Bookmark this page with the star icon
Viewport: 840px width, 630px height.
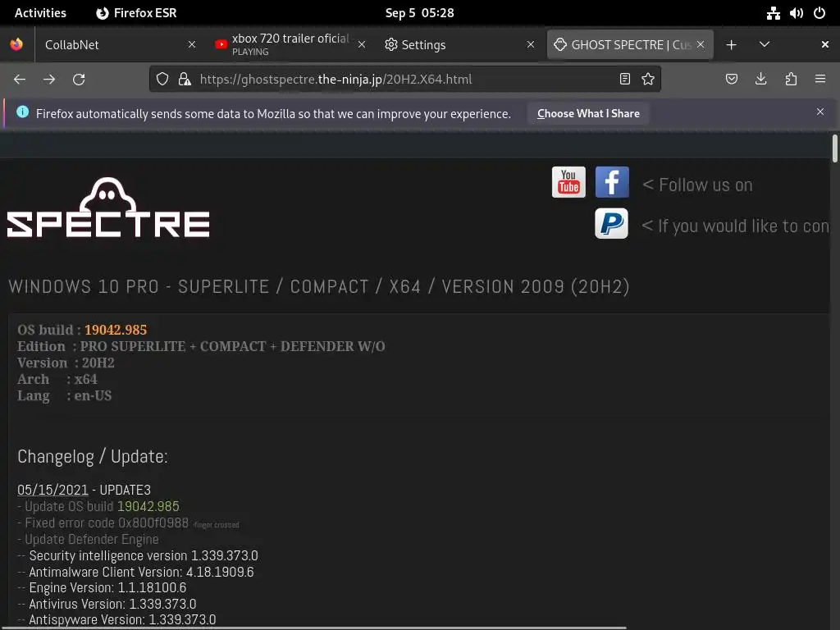pos(648,80)
